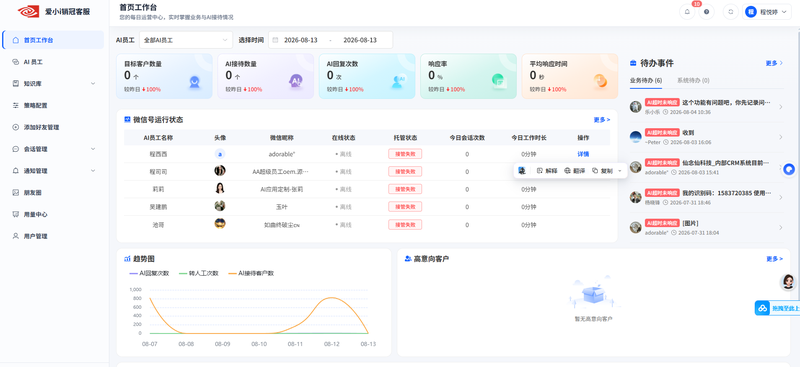The image size is (800, 367).
Task: Click the 翻译 button in floating toolbar
Action: [574, 171]
